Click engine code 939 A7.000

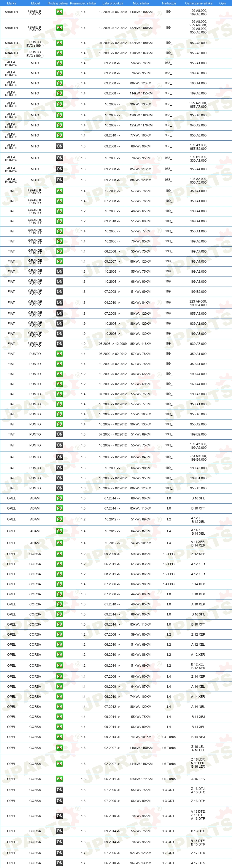(x=198, y=344)
